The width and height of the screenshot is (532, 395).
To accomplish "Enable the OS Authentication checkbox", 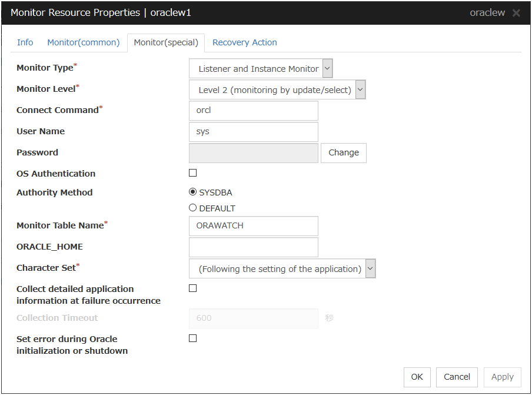I will point(193,173).
